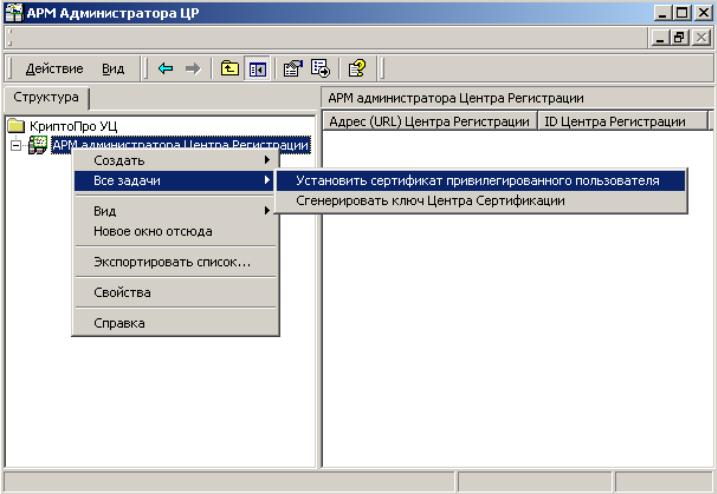Collapse the АРМ администратора tree node
This screenshot has width=717, height=494.
coord(16,145)
